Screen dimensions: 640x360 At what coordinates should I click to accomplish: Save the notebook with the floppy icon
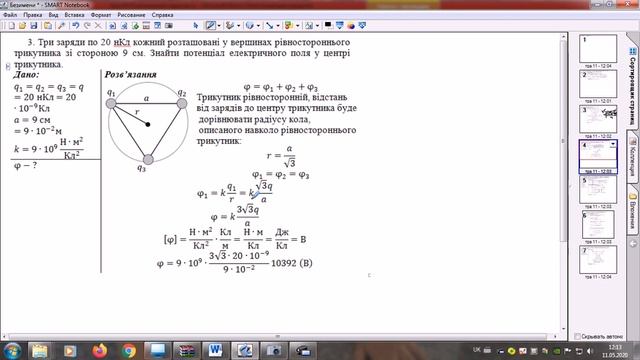pyautogui.click(x=34, y=26)
